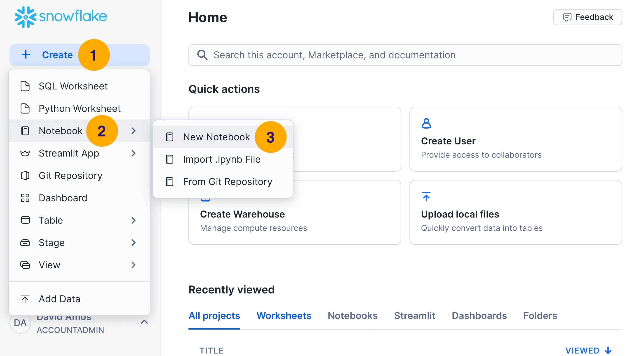The image size is (644, 356).
Task: Open the Create Warehouse quick action card
Action: click(x=294, y=212)
